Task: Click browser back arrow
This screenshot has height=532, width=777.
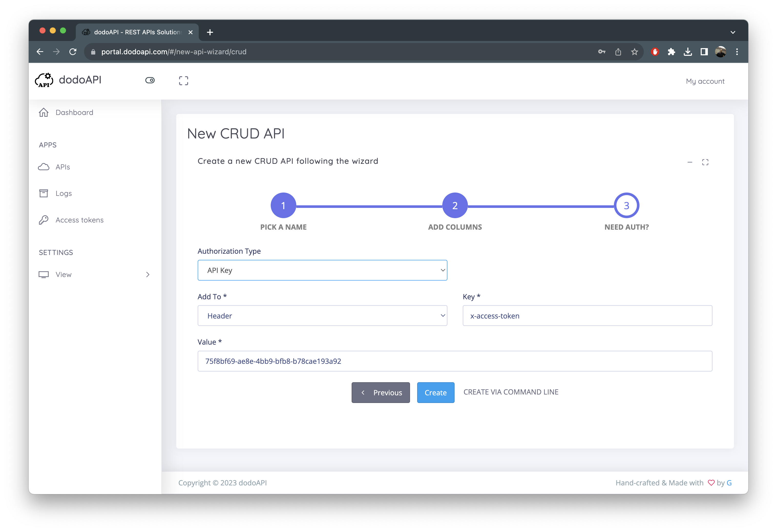Action: tap(40, 52)
